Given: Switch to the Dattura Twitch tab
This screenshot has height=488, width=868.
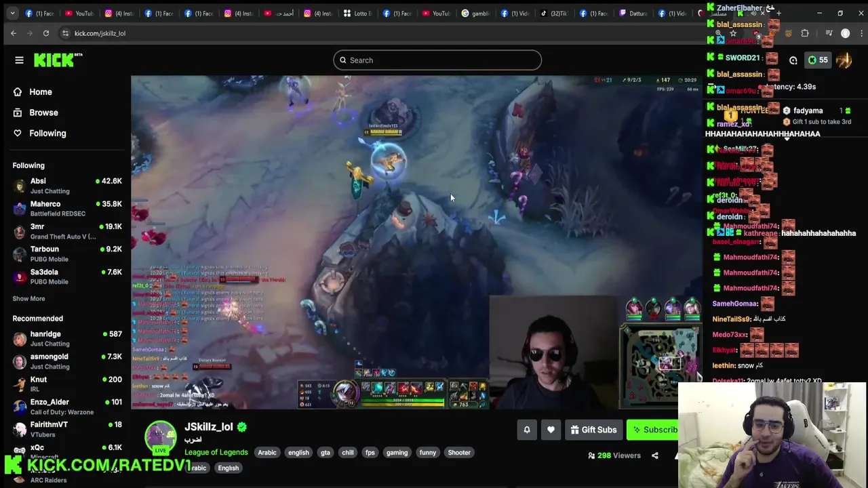Looking at the screenshot, I should click(x=635, y=13).
